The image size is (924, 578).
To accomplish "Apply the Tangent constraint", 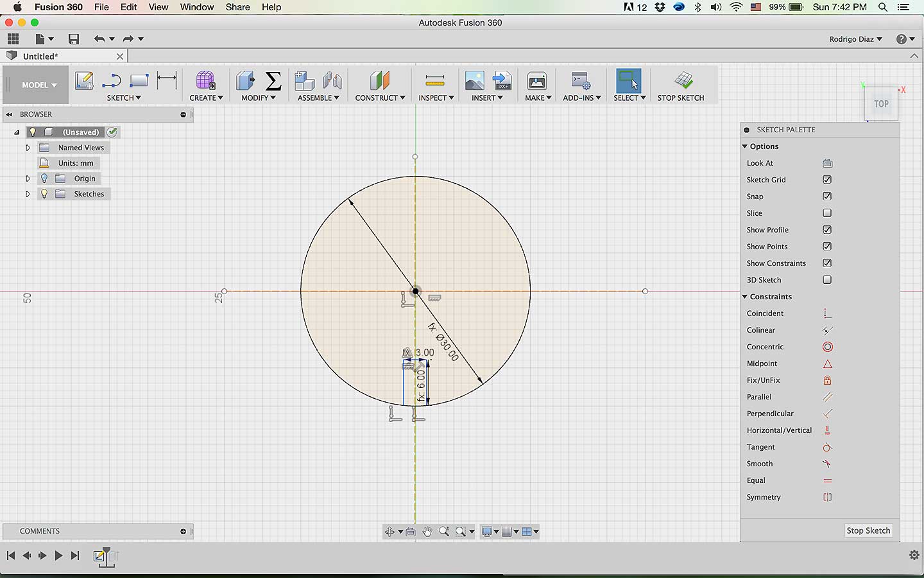I will 828,447.
